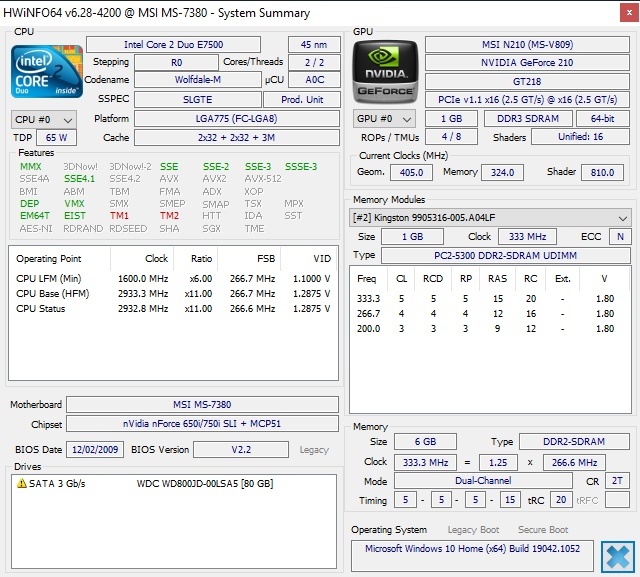Click the MMX feature label

point(31,166)
